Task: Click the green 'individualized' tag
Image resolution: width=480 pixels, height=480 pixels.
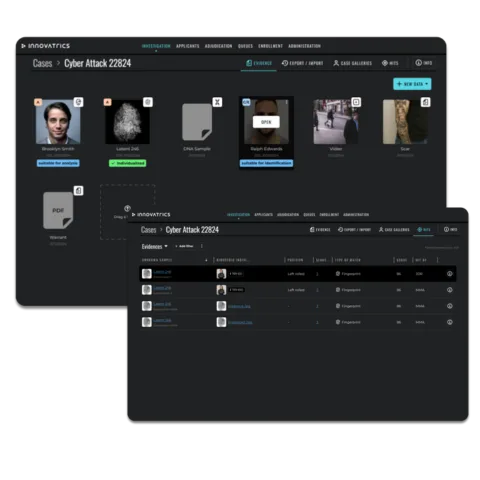Action: [127, 163]
